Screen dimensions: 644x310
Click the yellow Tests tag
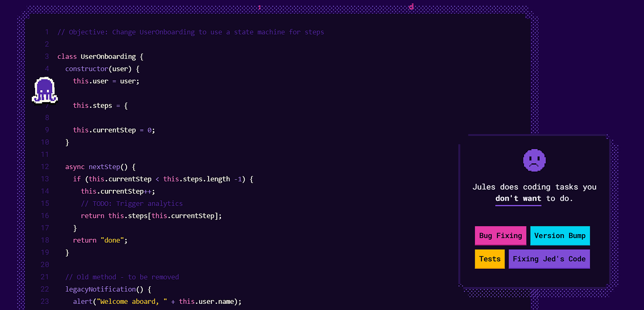489,259
